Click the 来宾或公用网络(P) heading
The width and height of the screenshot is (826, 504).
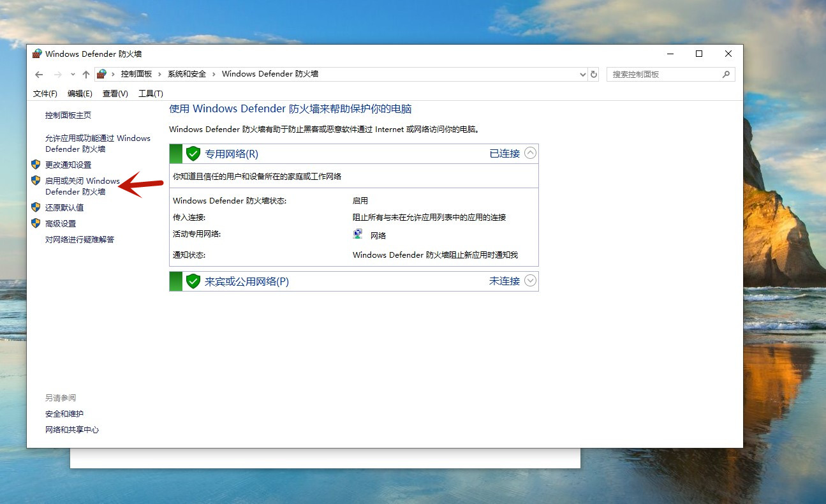click(x=247, y=281)
